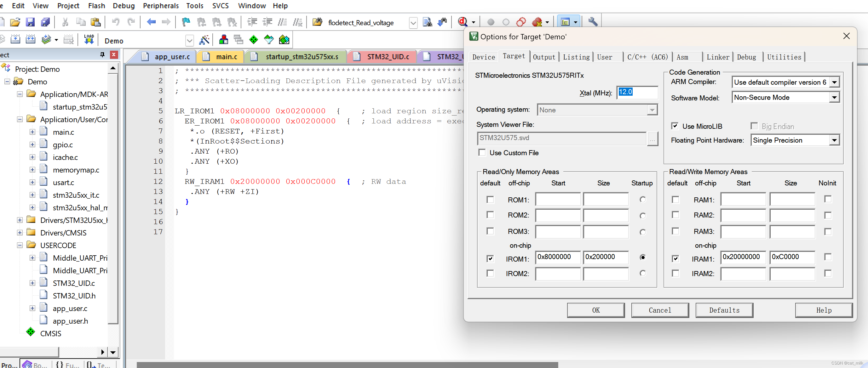Click the horizontal scrollbar under the editor
This screenshot has height=368, width=868.
pos(347,365)
